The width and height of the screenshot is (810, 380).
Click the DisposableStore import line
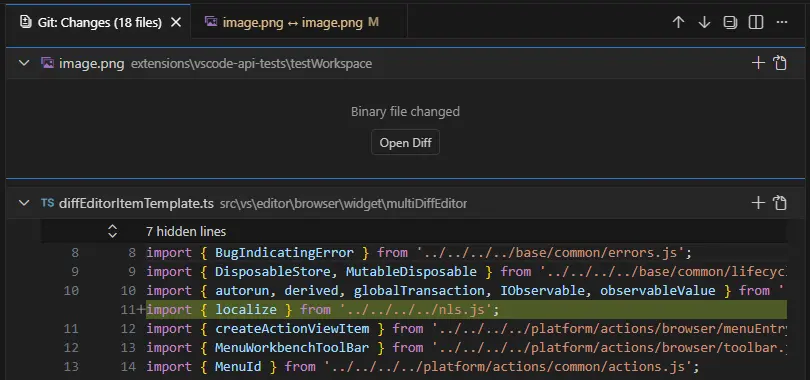pos(466,272)
